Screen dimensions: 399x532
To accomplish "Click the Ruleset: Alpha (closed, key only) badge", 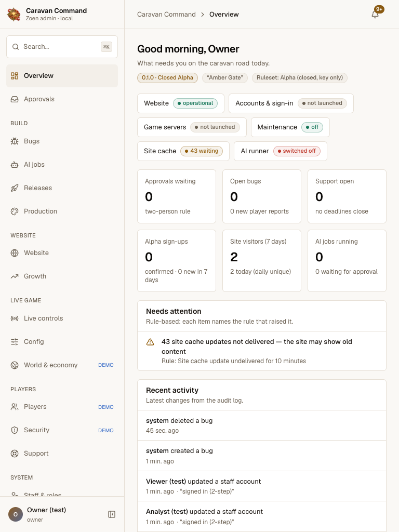I will [x=300, y=78].
